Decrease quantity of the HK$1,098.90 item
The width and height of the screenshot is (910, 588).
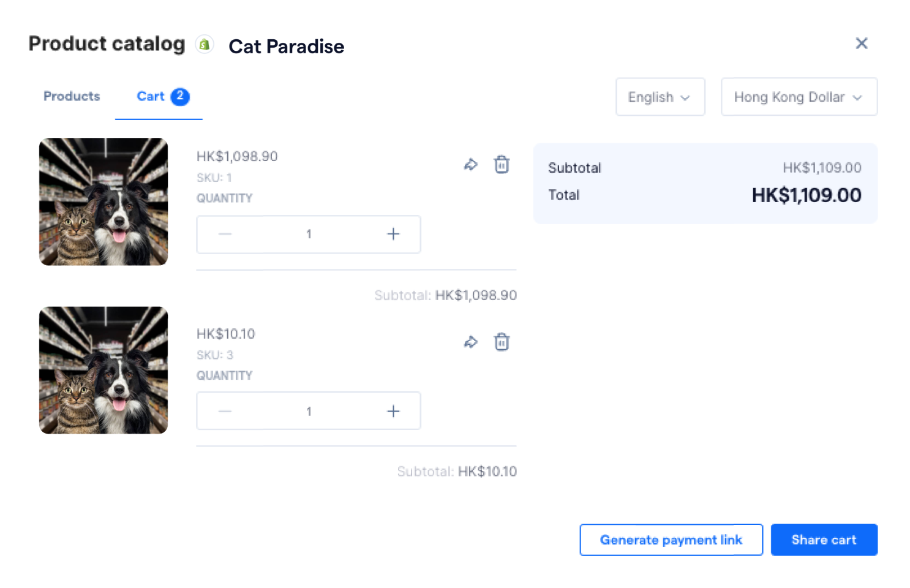[225, 234]
